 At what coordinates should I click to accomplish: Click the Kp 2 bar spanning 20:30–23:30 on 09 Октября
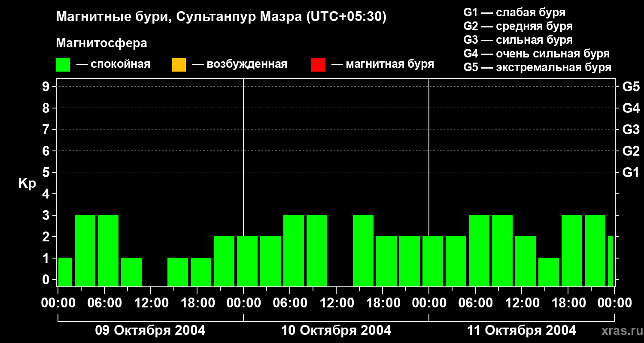pos(224,261)
